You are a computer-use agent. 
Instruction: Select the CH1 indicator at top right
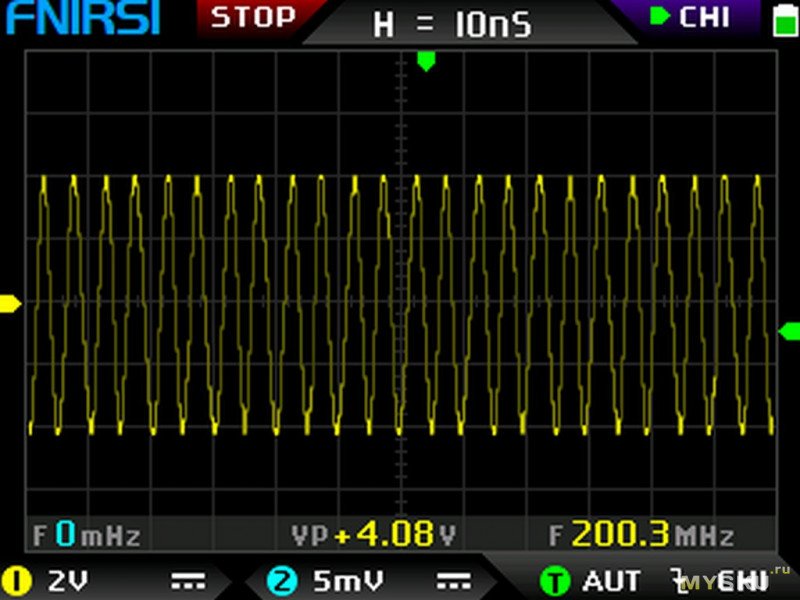(690, 17)
